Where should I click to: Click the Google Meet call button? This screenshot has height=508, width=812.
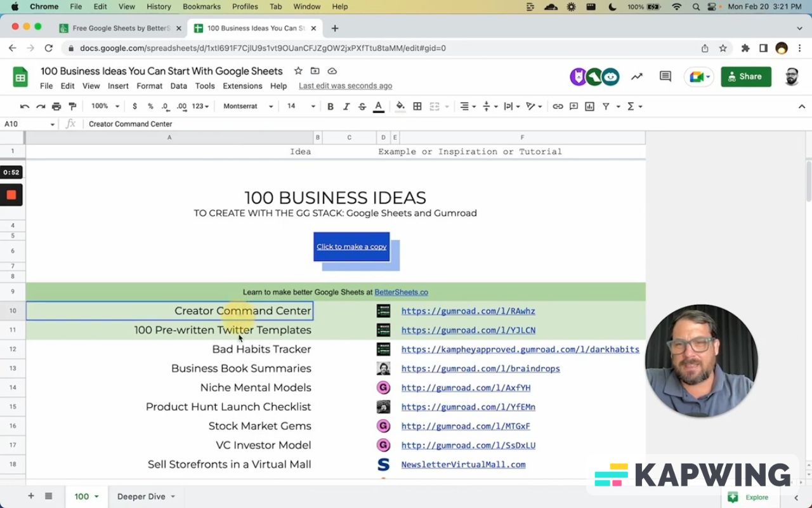pos(699,77)
